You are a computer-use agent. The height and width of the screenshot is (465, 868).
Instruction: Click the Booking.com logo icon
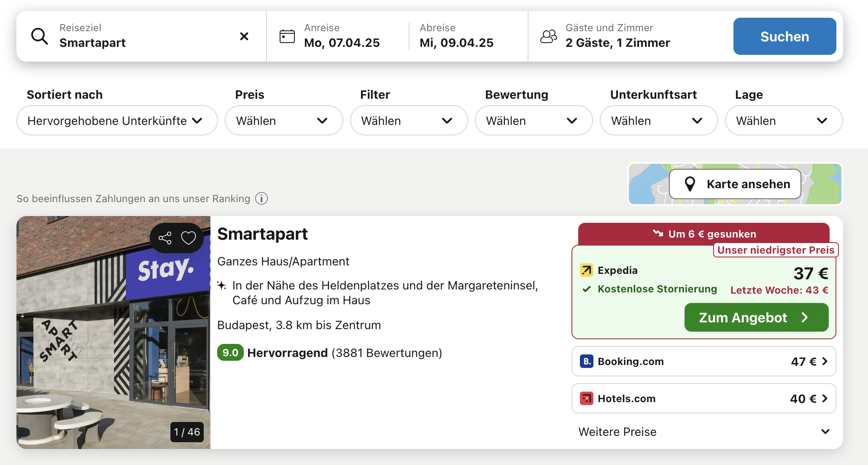coord(587,361)
